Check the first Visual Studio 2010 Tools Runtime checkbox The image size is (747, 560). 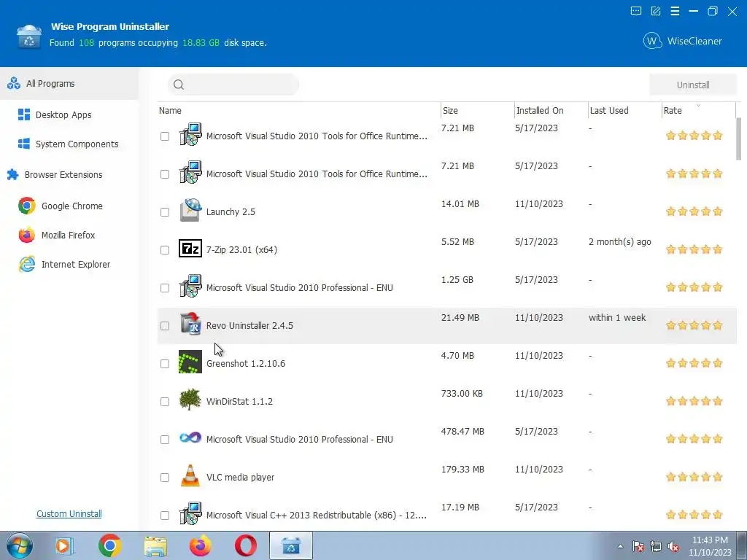tap(165, 136)
